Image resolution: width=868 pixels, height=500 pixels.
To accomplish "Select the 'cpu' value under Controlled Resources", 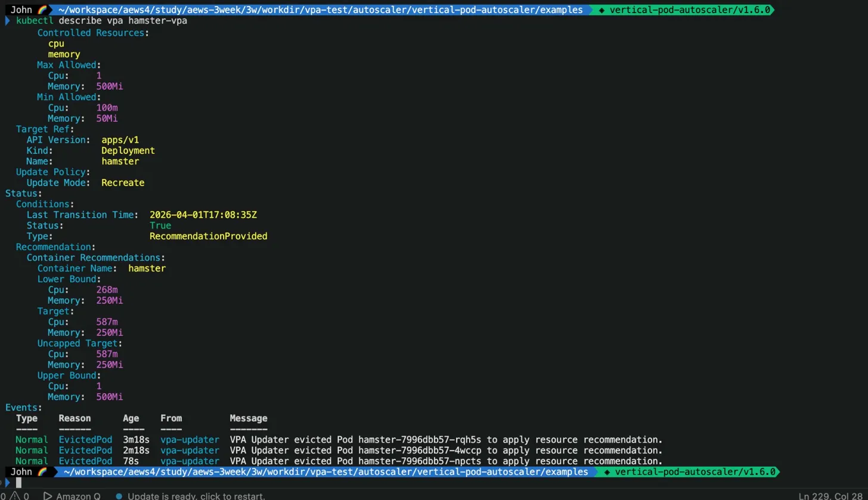I will (x=56, y=44).
